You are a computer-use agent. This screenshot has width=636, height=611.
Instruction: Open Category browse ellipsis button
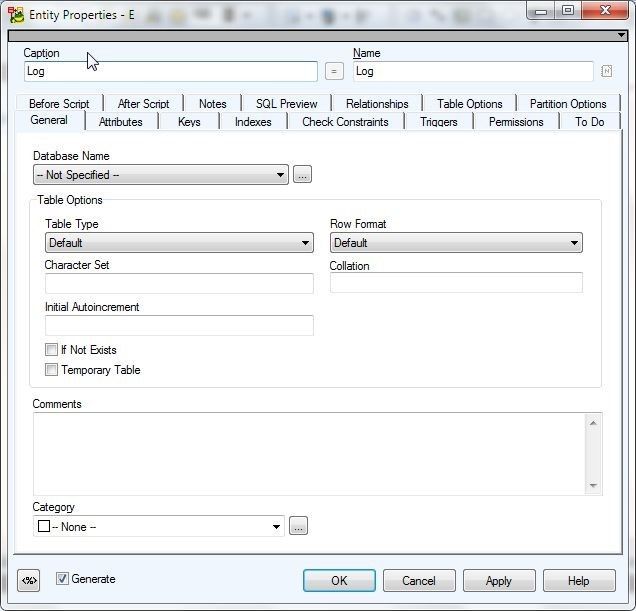298,526
